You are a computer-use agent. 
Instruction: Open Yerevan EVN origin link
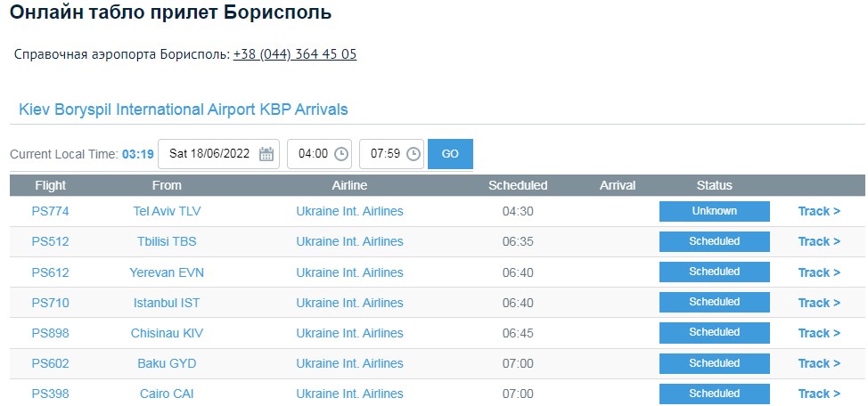[167, 272]
